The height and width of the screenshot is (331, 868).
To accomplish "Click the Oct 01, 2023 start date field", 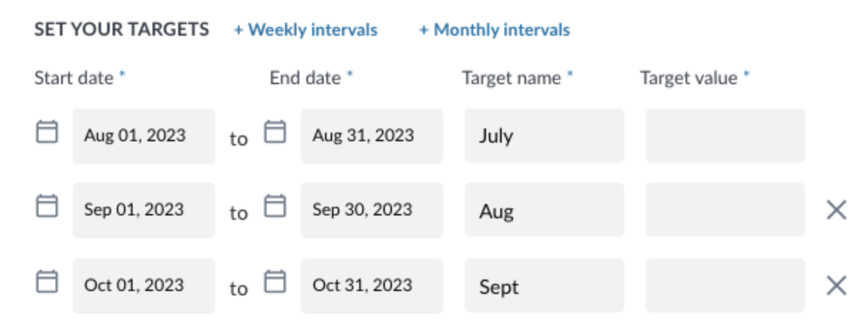I will 144,285.
